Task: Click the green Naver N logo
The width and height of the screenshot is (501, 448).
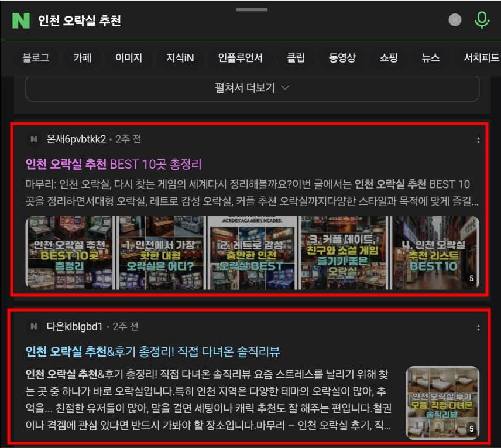Action: 20,20
